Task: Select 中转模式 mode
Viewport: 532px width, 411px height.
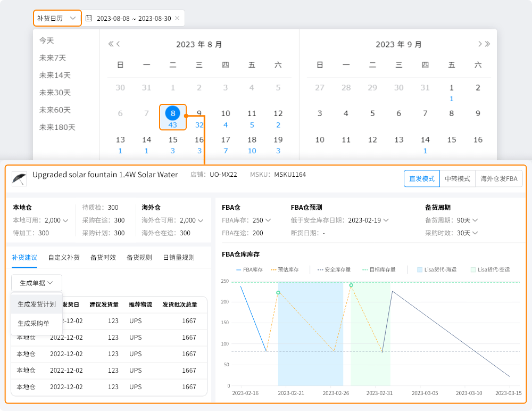Action: [458, 179]
